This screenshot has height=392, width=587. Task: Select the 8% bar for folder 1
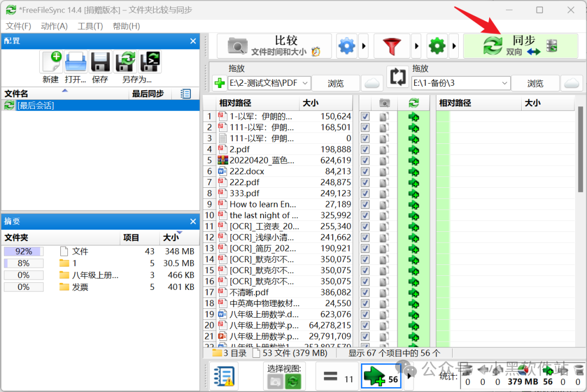23,263
